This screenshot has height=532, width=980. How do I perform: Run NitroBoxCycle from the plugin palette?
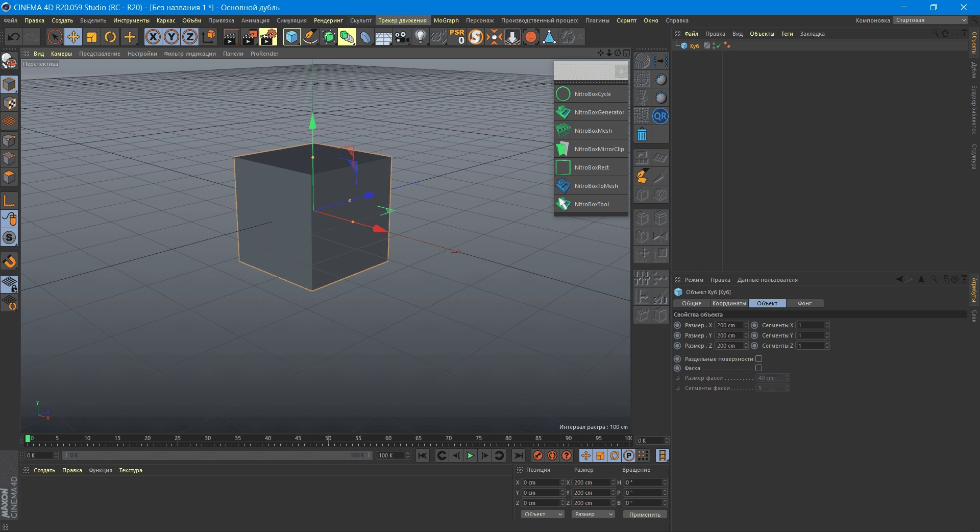[591, 94]
